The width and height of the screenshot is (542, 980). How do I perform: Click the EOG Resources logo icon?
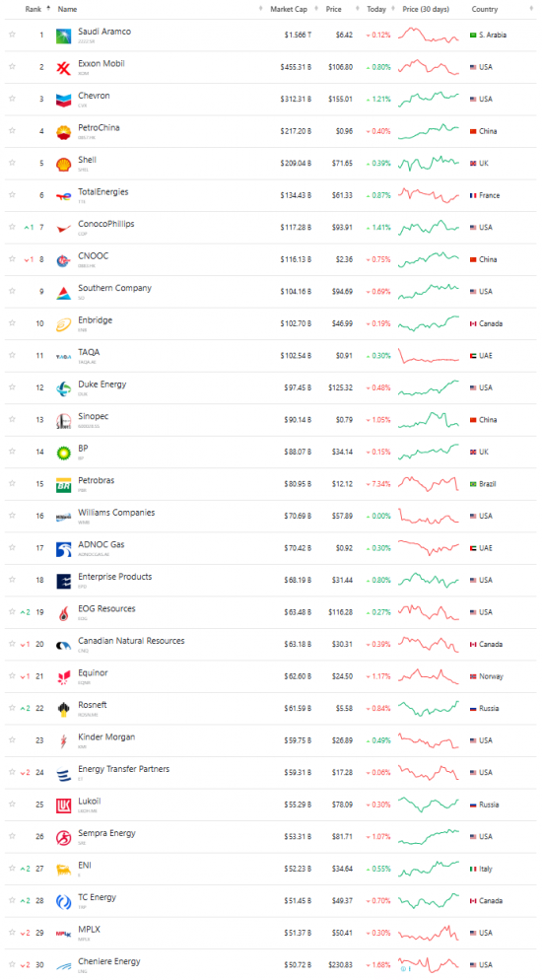point(64,613)
